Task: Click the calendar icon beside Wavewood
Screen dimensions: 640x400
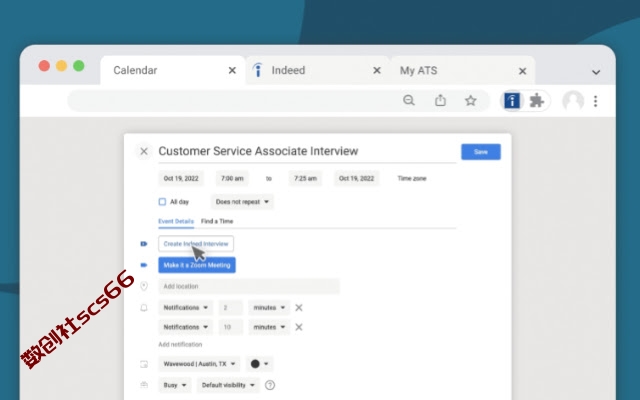Action: [x=144, y=364]
